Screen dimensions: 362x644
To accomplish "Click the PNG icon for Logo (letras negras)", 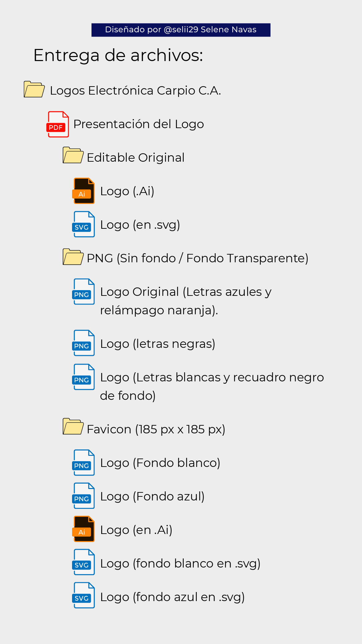I will (83, 343).
